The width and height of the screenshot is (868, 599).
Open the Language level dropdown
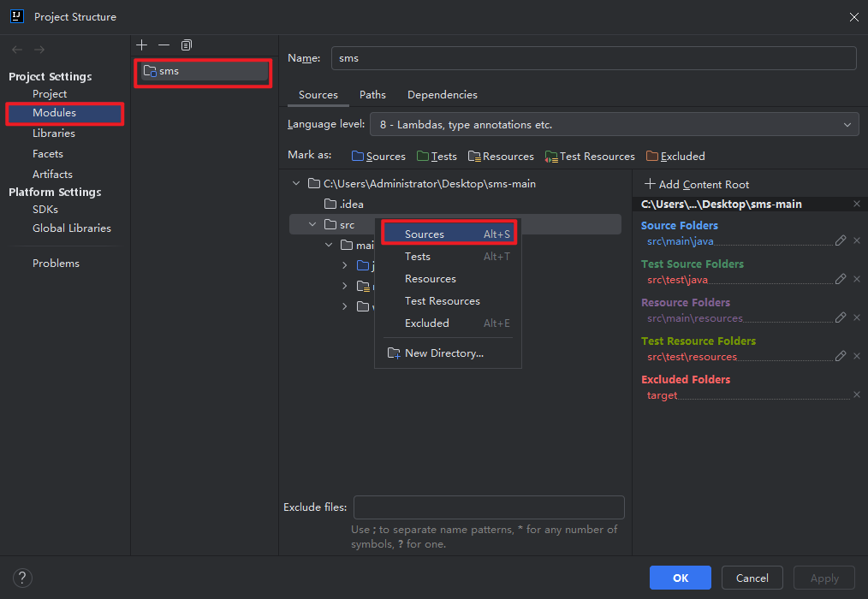click(614, 125)
